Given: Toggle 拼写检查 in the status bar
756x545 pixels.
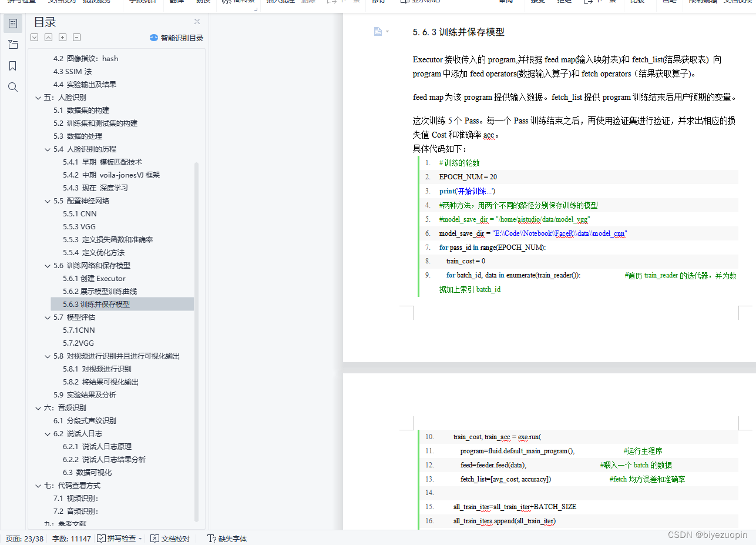Looking at the screenshot, I should pos(116,539).
